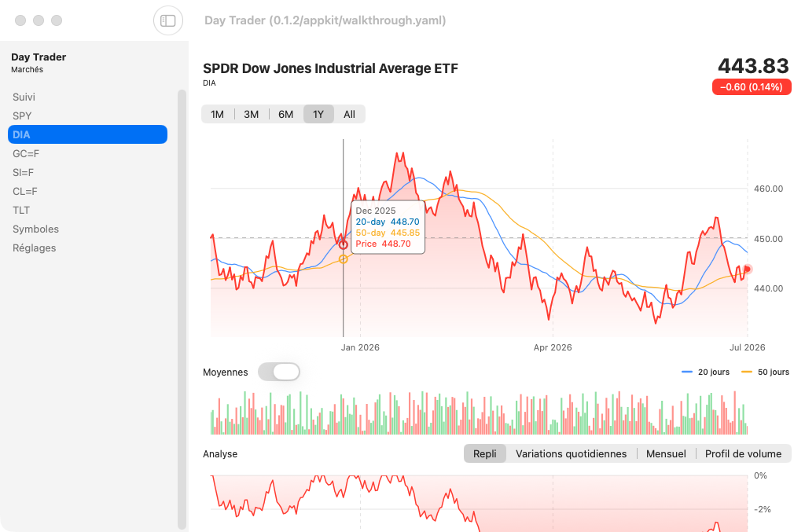Click the 50-day 445.85 tooltip row
The image size is (805, 532).
point(388,233)
